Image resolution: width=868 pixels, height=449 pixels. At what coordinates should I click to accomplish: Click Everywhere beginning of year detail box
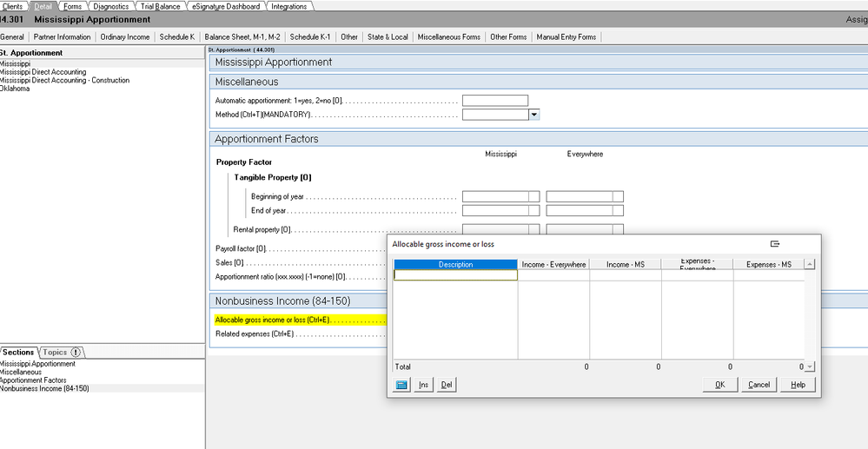618,196
